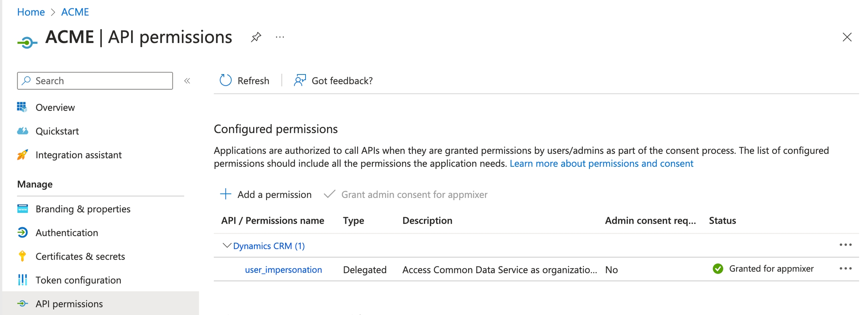Navigate to Home in the breadcrumb
Screen dimensions: 868x315
(x=31, y=12)
